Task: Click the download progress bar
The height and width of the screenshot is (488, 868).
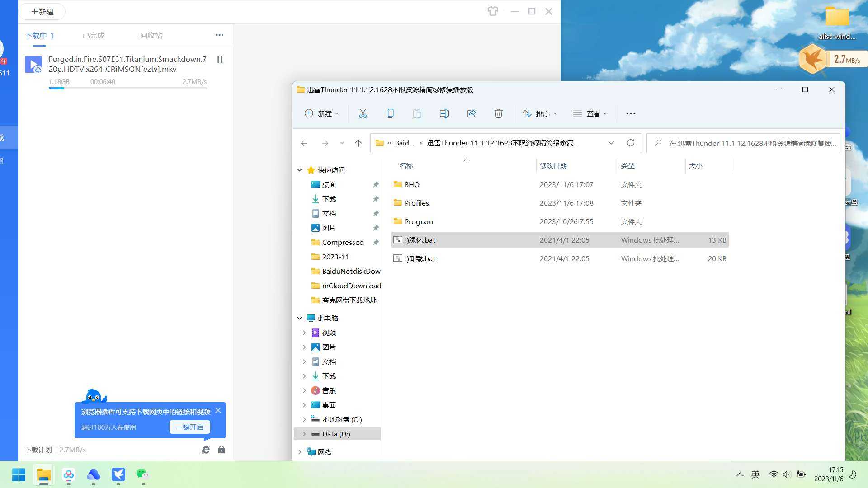Action: click(127, 88)
